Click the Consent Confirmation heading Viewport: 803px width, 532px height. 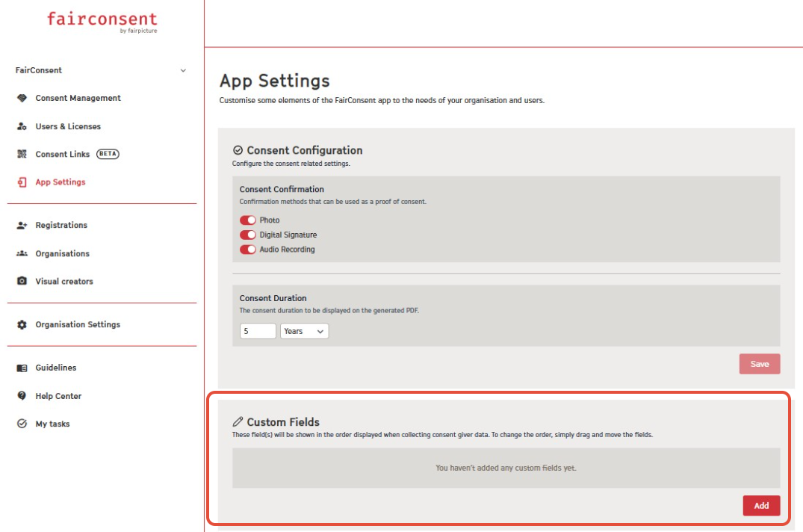pyautogui.click(x=282, y=189)
